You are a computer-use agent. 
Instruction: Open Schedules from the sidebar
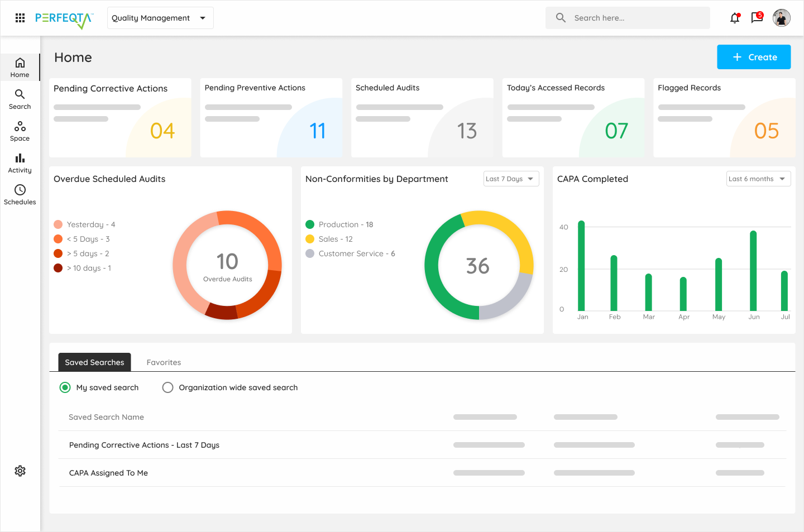click(20, 195)
